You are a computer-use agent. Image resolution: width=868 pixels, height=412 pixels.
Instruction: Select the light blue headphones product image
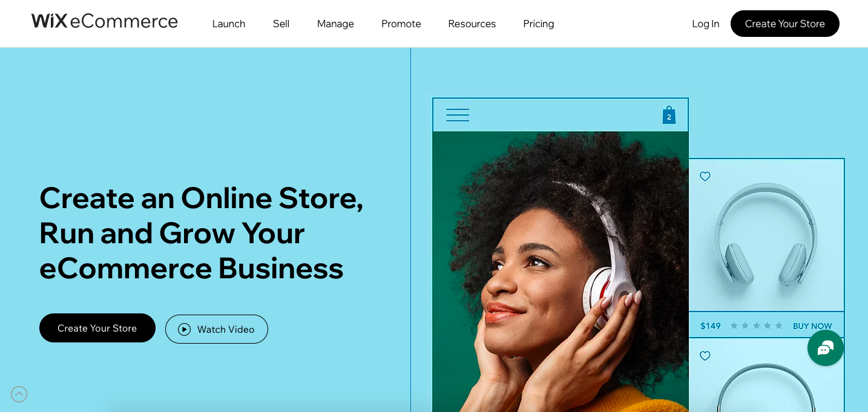[x=766, y=235]
